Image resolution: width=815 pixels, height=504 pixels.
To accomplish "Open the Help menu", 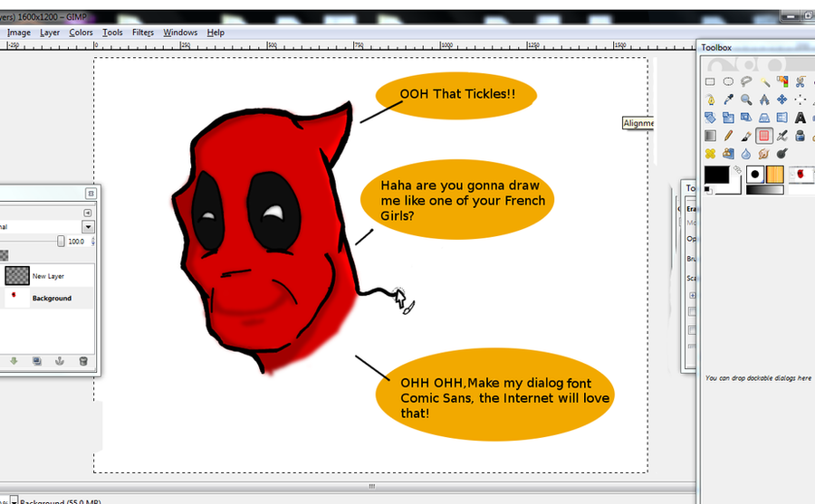I will tap(216, 33).
